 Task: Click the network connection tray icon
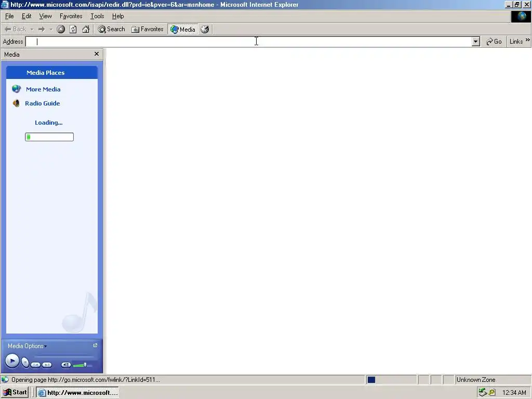pyautogui.click(x=483, y=393)
